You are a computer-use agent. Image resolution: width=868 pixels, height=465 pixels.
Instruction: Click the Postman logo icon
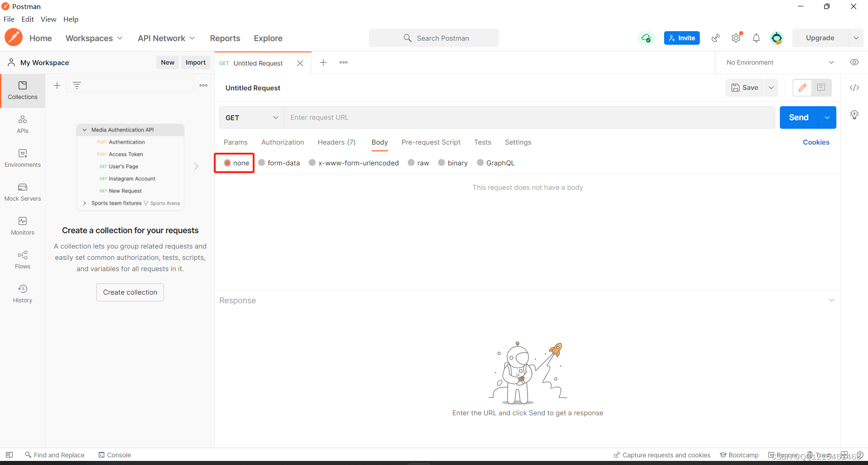14,38
